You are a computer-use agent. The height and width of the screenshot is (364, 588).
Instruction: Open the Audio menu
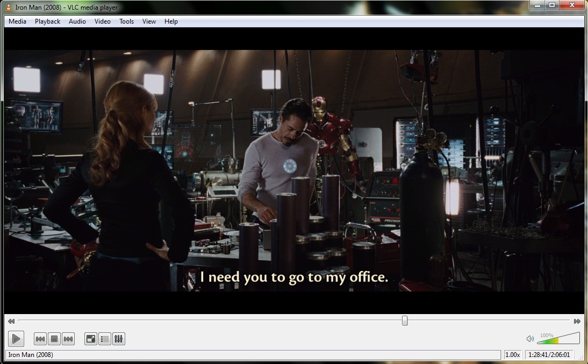77,21
